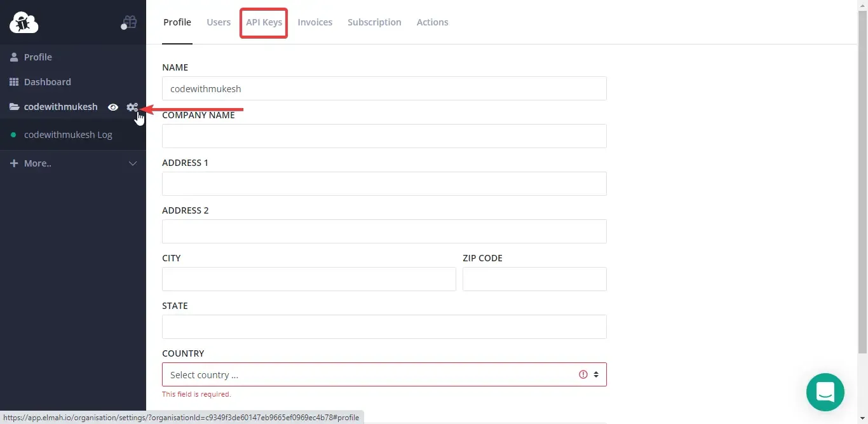The height and width of the screenshot is (424, 868).
Task: Open the gift rewards icon
Action: click(x=129, y=21)
